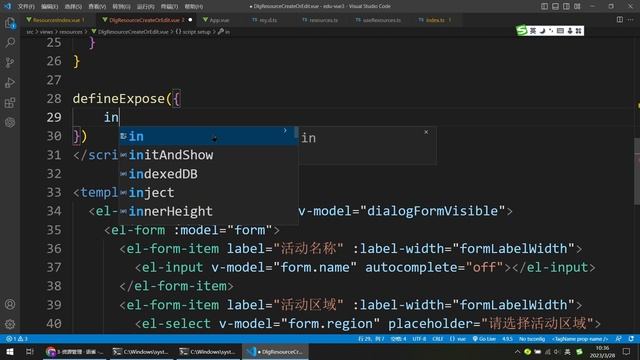Click the VS Code logo in title bar
Screen dimensions: 640x360
[x=7, y=6]
